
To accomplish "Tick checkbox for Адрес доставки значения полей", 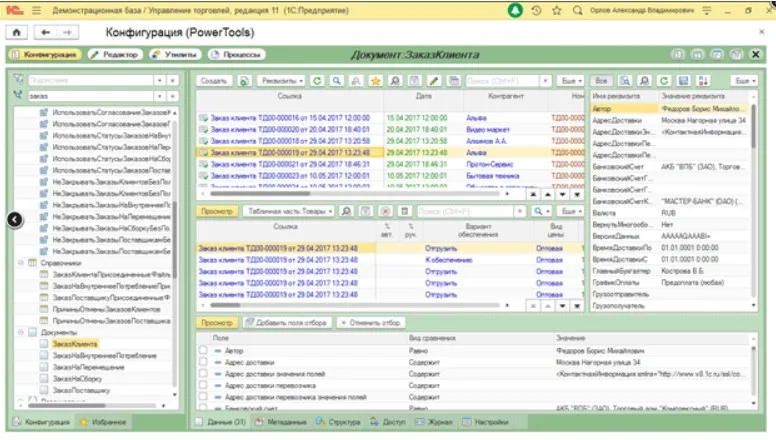I will coord(203,374).
